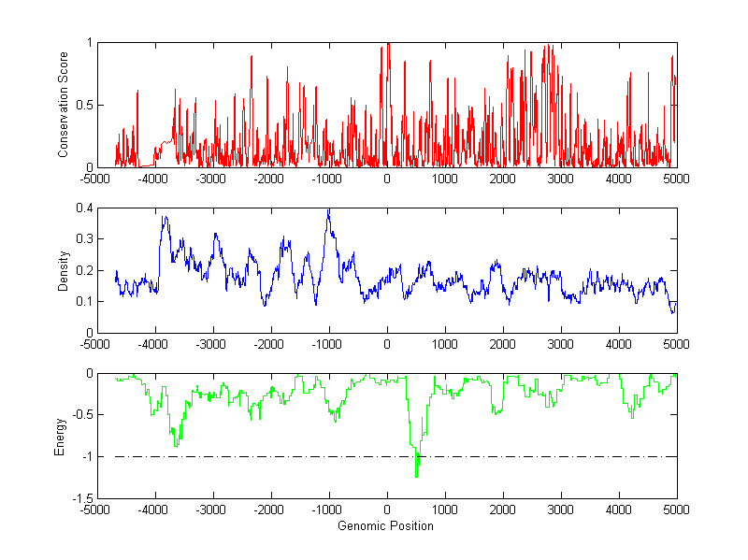Click the Density y-axis label

(x=64, y=270)
